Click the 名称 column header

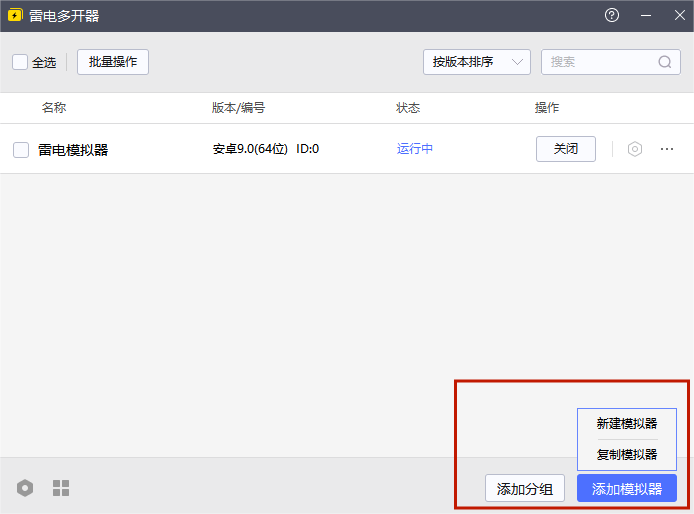(54, 108)
